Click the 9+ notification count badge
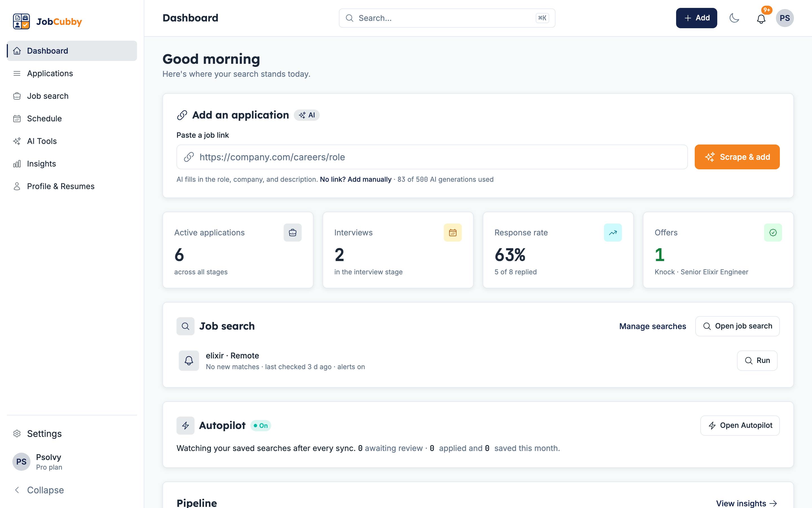 point(767,10)
